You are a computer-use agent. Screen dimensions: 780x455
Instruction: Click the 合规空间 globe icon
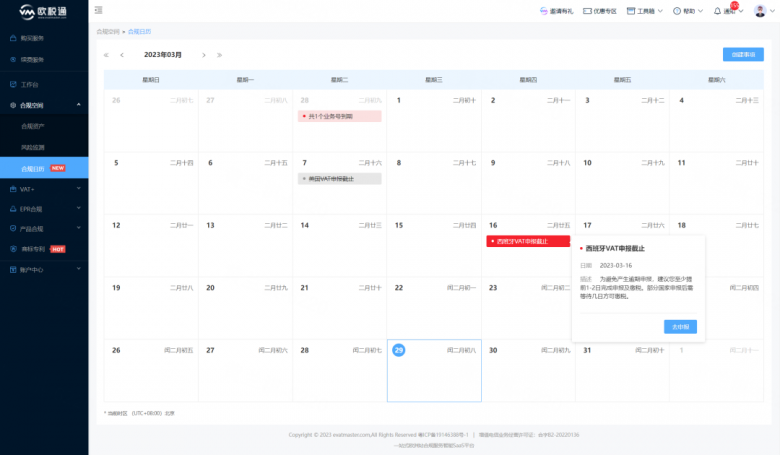click(13, 105)
